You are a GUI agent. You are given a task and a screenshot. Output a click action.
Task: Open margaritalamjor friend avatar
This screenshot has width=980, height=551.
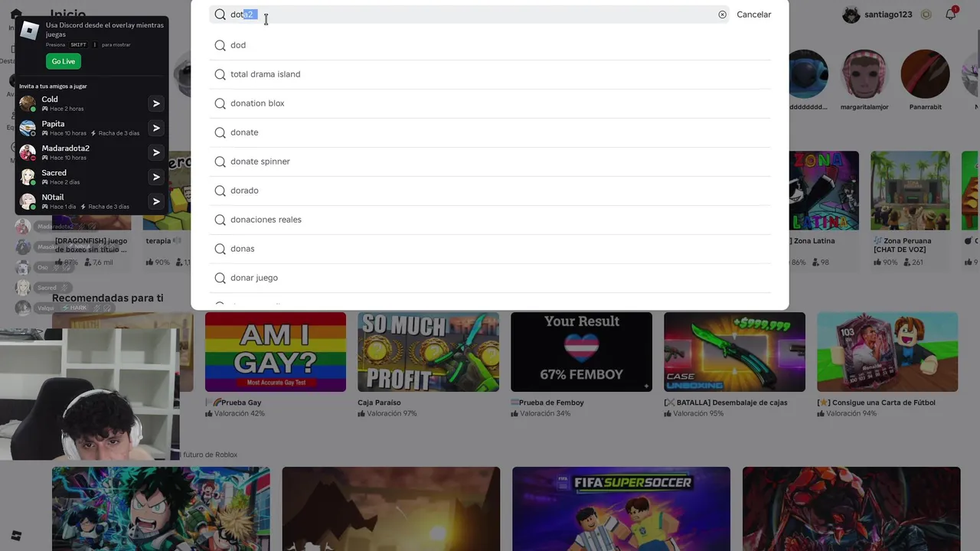pos(864,74)
